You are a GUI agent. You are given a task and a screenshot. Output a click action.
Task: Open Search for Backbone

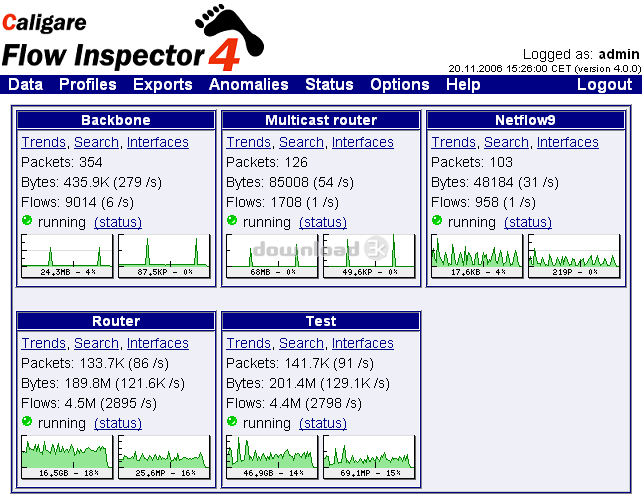[96, 142]
